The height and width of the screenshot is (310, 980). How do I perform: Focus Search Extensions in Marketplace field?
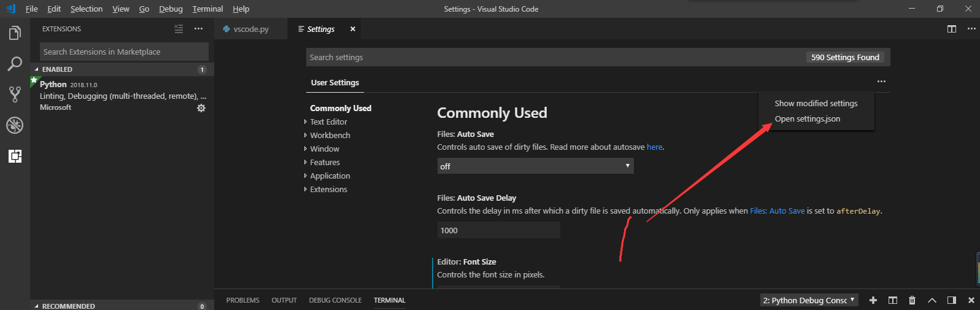pos(124,52)
